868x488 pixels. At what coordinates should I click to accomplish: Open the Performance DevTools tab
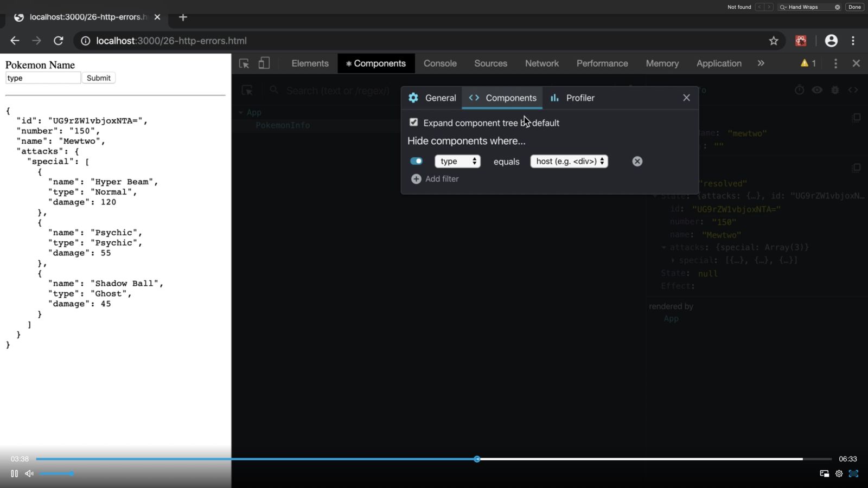602,63
